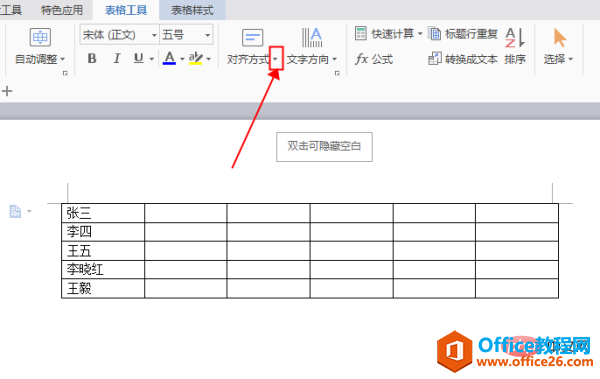The image size is (600, 379).
Task: Open the 自动调整 auto-fit icon
Action: tap(40, 37)
